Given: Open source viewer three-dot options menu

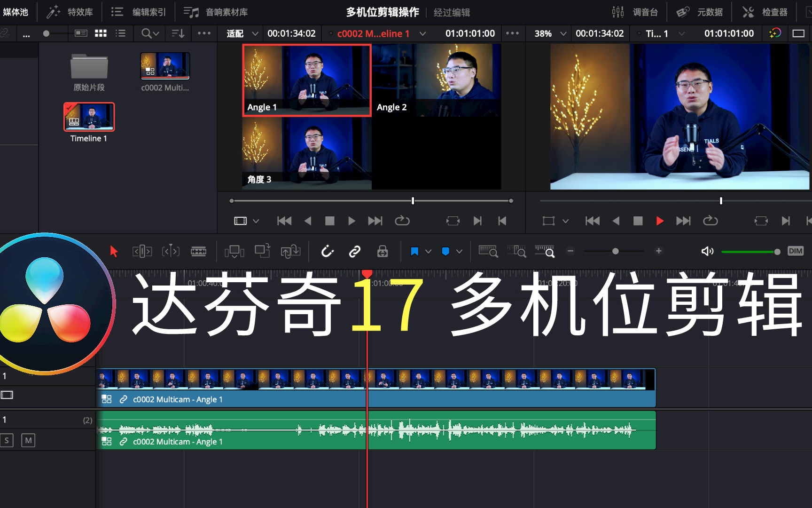Looking at the screenshot, I should pos(512,33).
